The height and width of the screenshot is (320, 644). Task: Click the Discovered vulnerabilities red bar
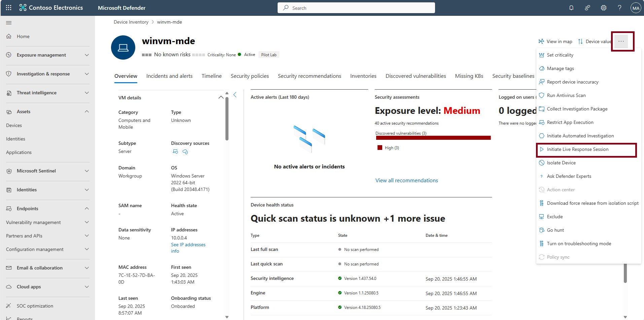[433, 138]
